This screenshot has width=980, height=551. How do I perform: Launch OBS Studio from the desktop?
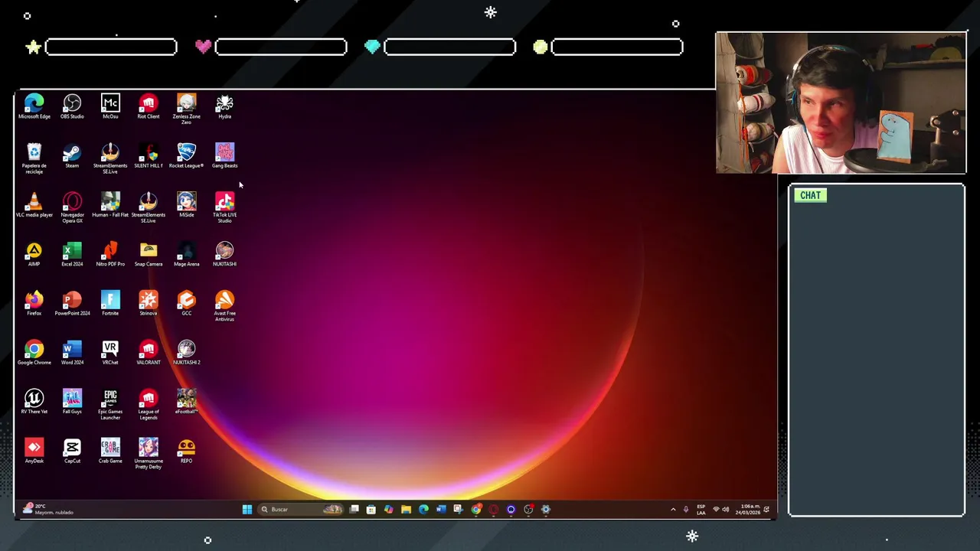tap(72, 106)
